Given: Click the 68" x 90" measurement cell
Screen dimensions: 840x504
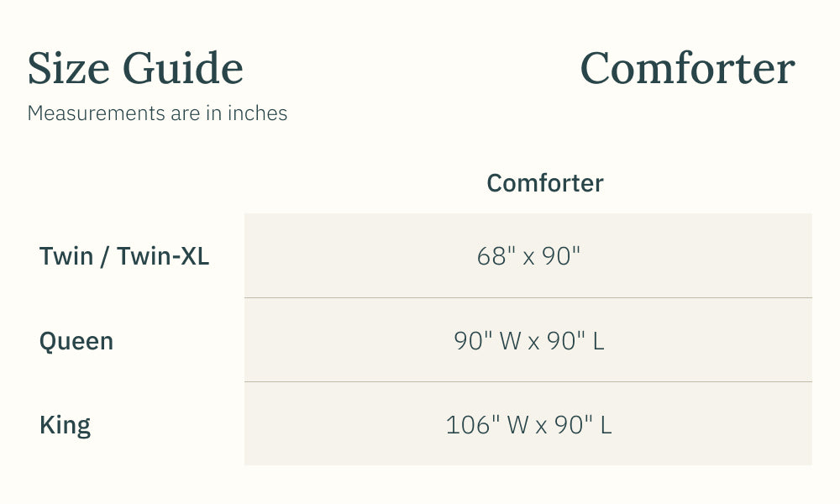Looking at the screenshot, I should pos(528,256).
